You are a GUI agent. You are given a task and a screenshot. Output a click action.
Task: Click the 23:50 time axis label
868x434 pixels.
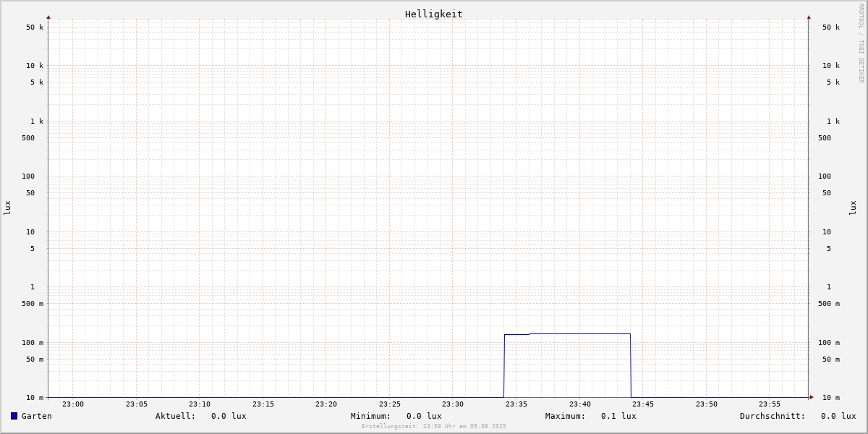tap(707, 404)
